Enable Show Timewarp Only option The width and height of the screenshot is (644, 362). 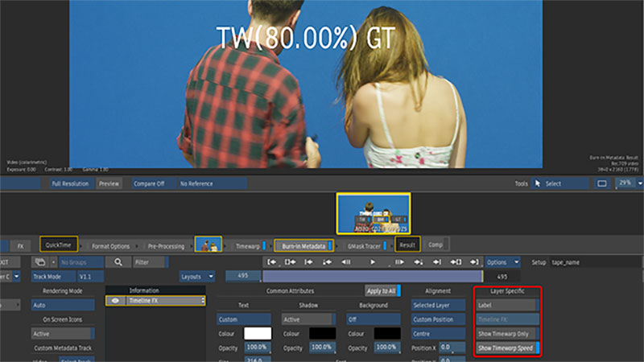(x=508, y=334)
